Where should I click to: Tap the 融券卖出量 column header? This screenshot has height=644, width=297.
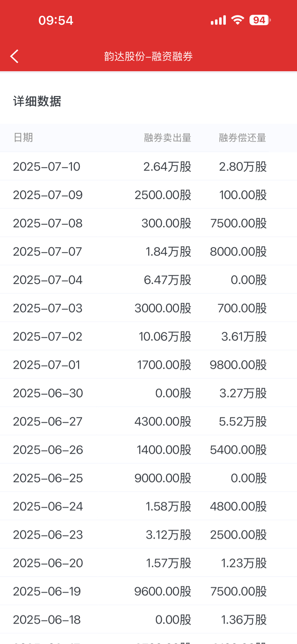click(167, 138)
